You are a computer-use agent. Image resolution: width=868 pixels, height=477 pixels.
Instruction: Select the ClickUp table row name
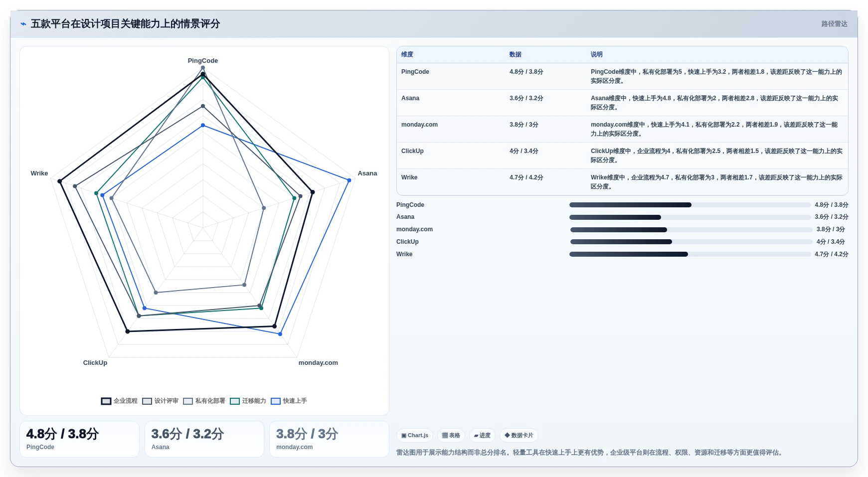click(412, 151)
